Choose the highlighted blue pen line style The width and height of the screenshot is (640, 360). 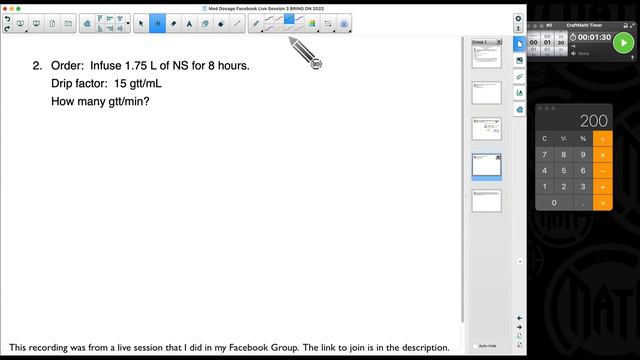[289, 19]
